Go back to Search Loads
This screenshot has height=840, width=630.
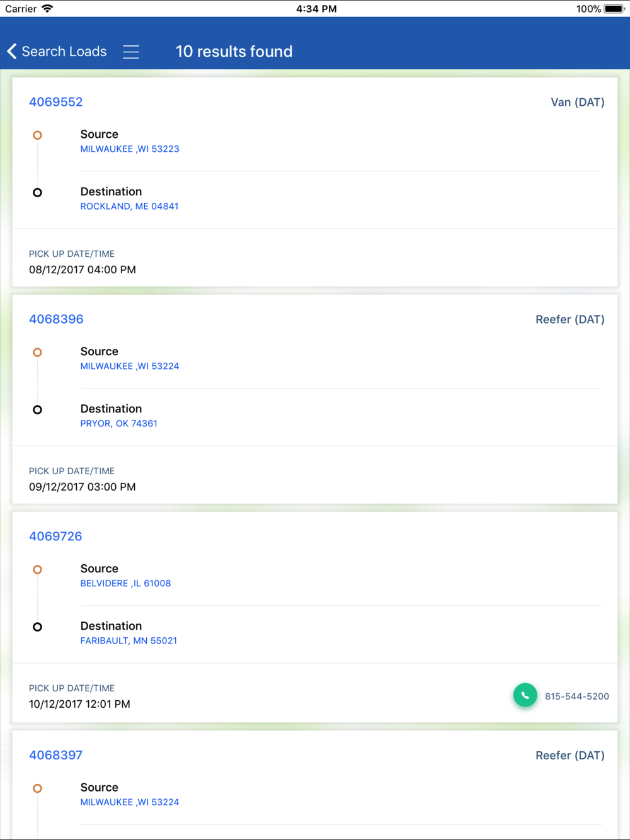tap(64, 52)
